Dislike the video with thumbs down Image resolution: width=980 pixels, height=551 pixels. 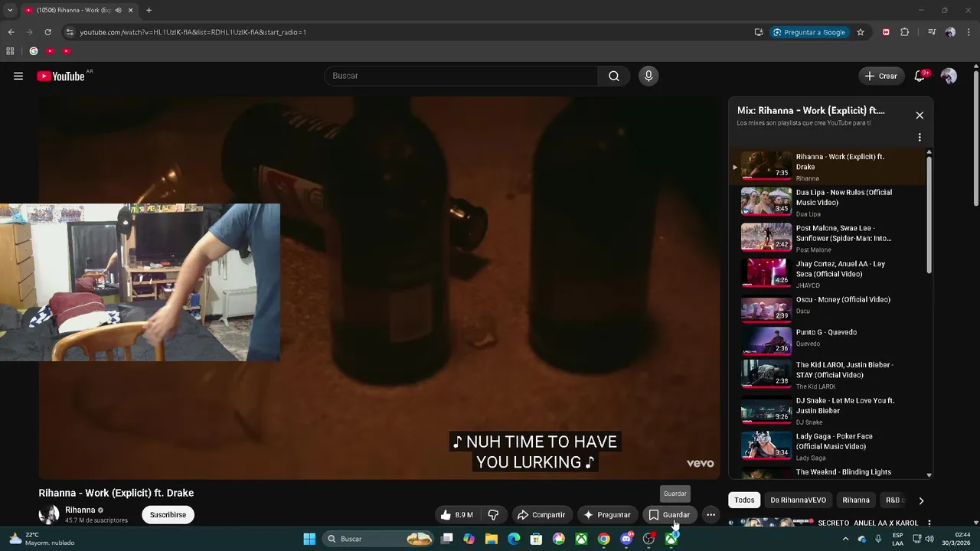click(493, 515)
